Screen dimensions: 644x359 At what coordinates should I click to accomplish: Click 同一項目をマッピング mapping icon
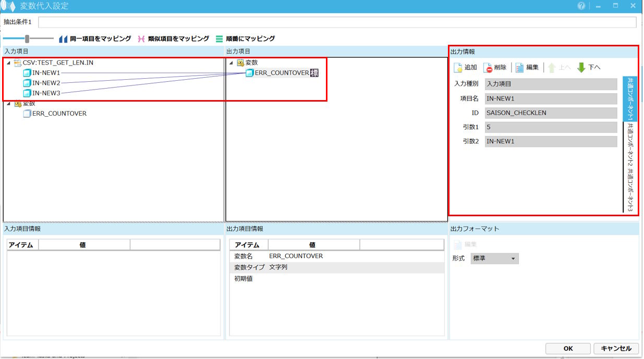63,39
